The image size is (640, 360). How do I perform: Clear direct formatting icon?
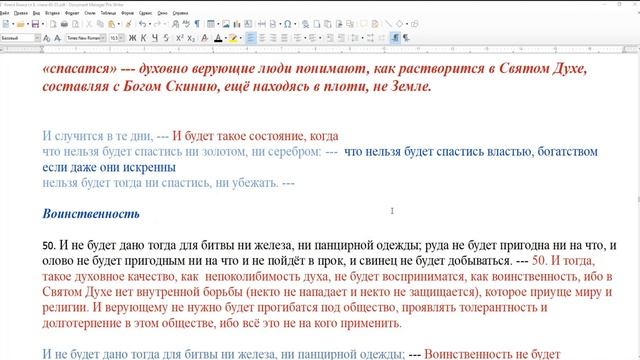tap(204, 38)
